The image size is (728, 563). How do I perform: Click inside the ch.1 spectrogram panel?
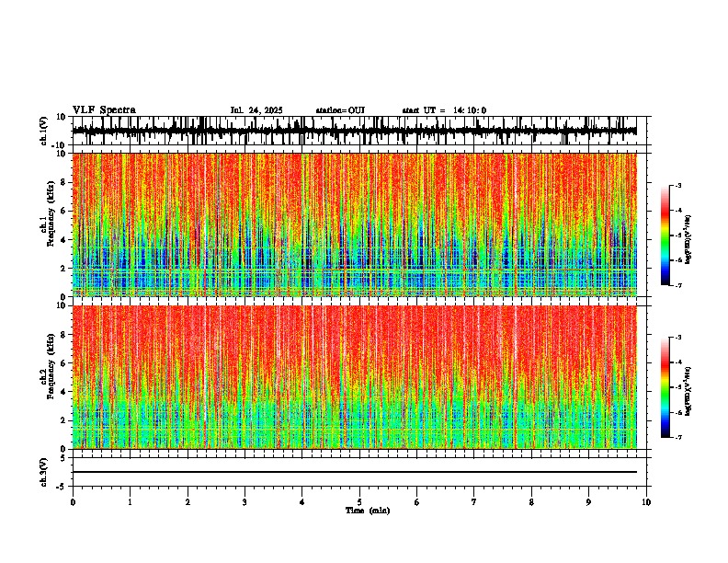[355, 224]
